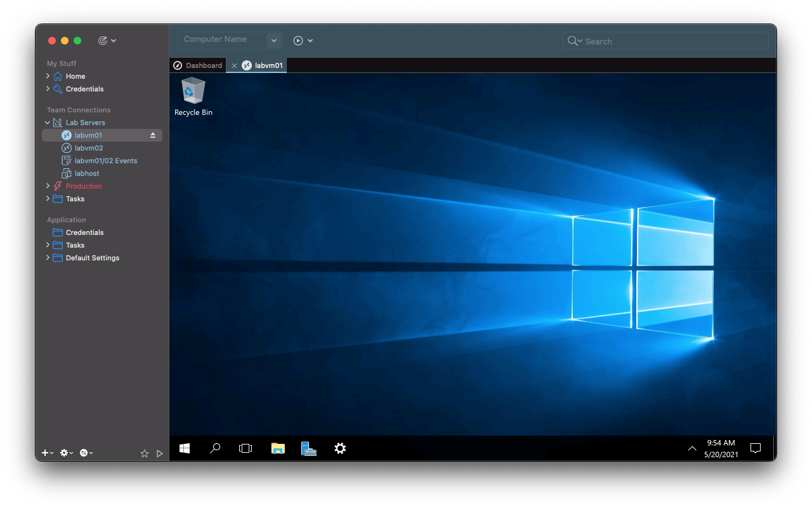Click the Windows Start button
The image size is (812, 508).
pos(185,448)
